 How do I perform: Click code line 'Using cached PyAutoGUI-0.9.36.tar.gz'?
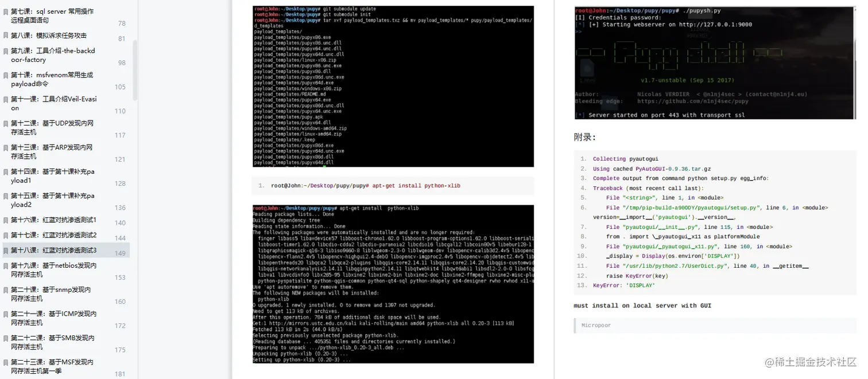tap(652, 169)
